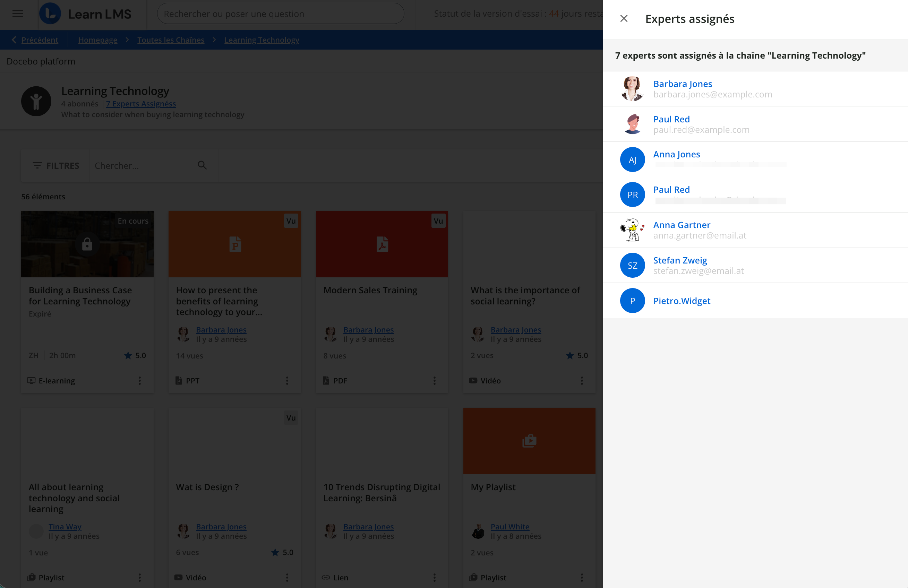Click the AJ avatar for Anna Jones

click(632, 159)
